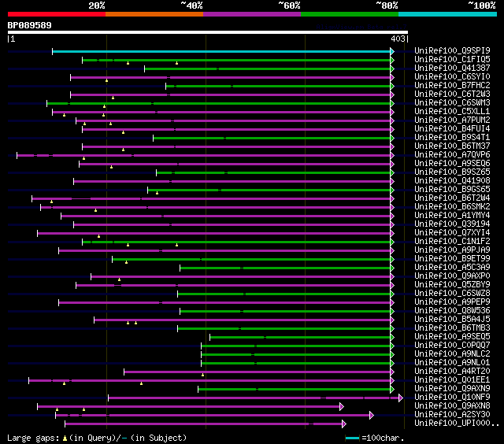Image resolution: width=504 pixels, height=444 pixels.
Task: Select the UniRef100_Q10NF9 label
Action: click(x=452, y=398)
